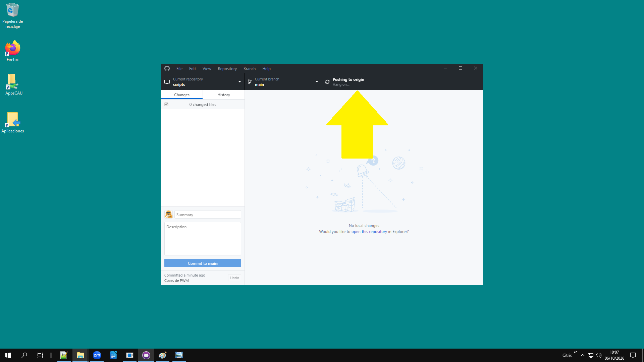Open the notification center icon
This screenshot has height=362, width=644.
tap(633, 355)
